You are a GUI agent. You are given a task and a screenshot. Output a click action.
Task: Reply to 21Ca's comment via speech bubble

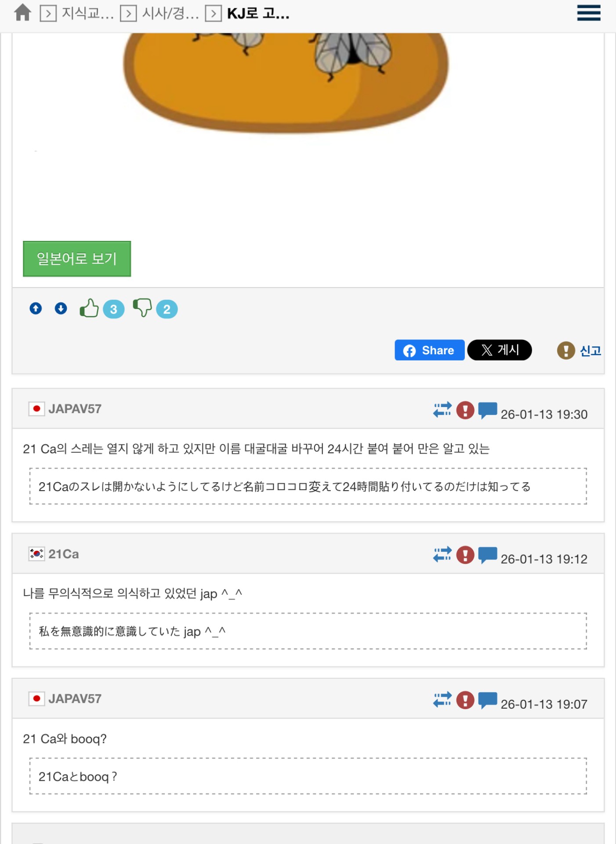coord(487,555)
